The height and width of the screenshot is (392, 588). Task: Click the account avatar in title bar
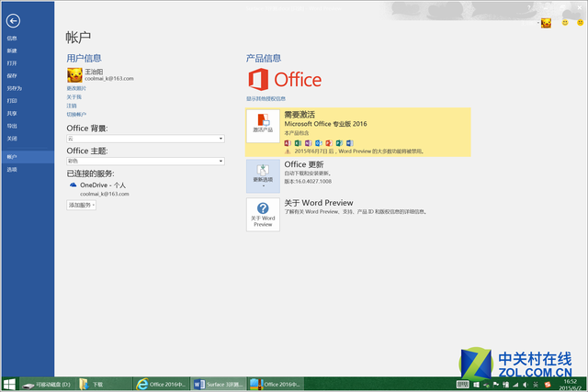(x=546, y=23)
